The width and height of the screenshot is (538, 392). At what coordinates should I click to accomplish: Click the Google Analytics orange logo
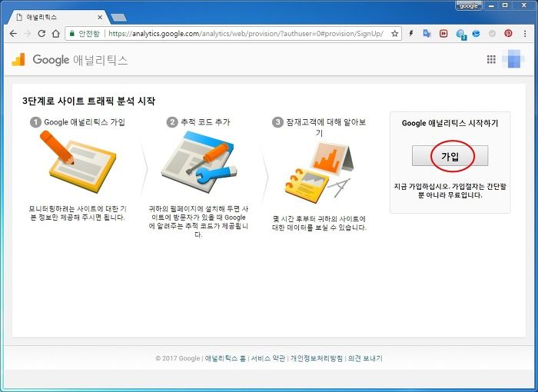[18, 59]
